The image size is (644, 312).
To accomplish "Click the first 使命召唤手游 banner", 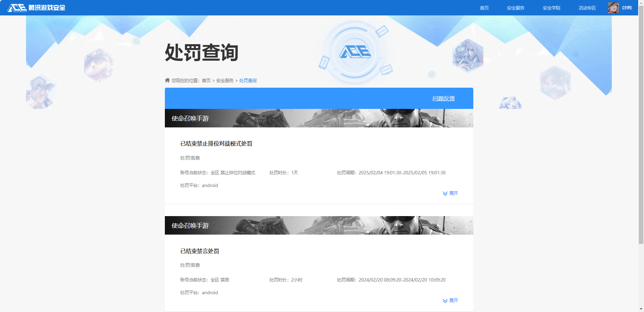I will (x=319, y=118).
